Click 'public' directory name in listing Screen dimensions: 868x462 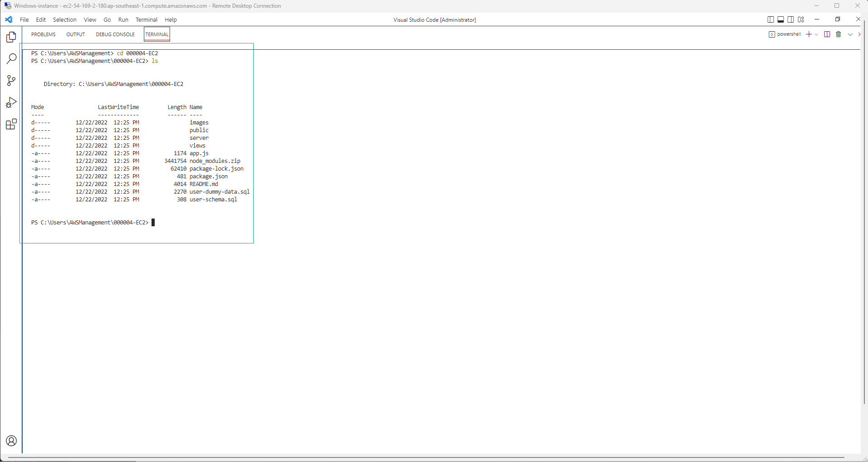coord(199,130)
